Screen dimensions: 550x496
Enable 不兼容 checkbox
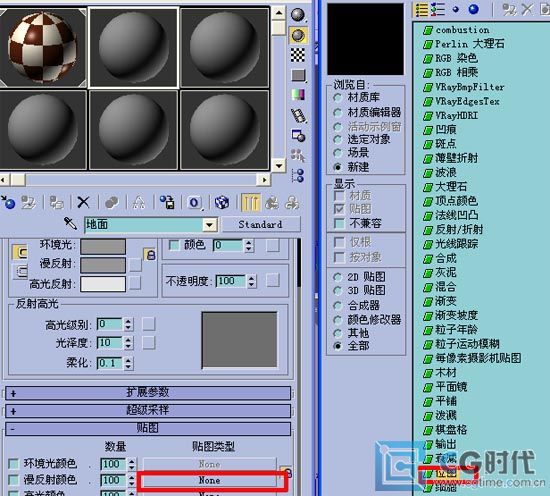click(339, 223)
